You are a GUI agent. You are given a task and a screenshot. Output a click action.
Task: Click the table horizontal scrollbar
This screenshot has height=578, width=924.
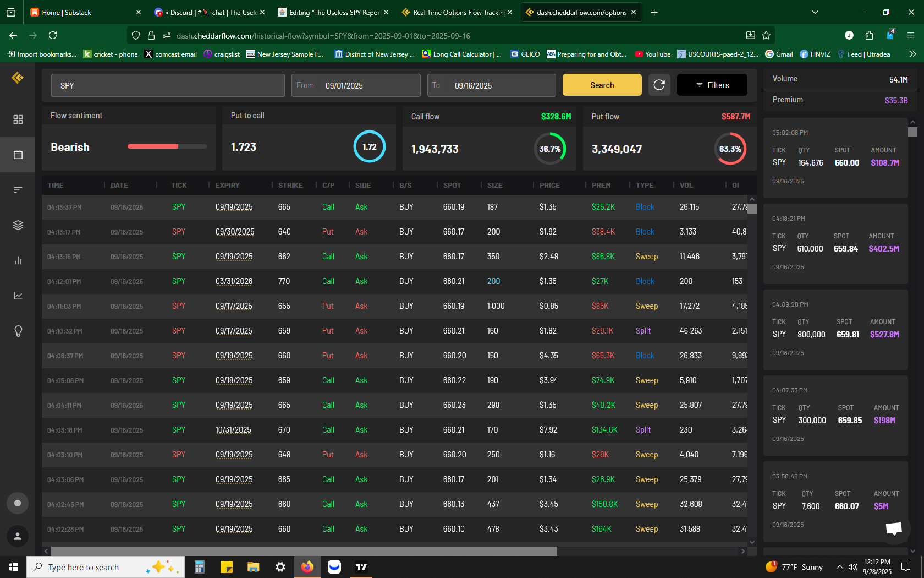(x=304, y=551)
